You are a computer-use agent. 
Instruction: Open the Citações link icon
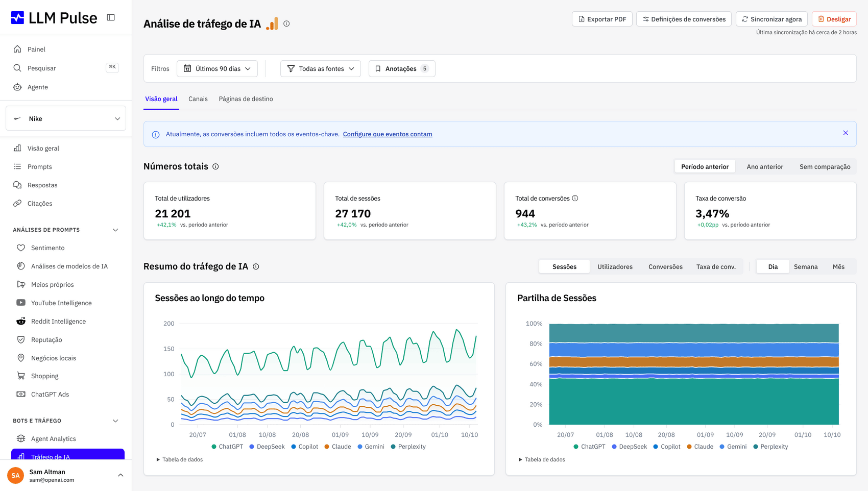17,203
